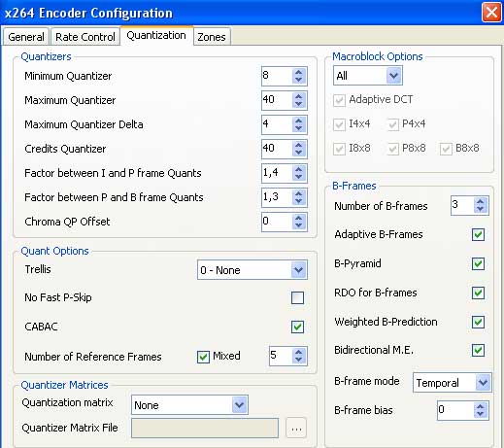Toggle Bidirectional M.E. checkbox

point(478,350)
